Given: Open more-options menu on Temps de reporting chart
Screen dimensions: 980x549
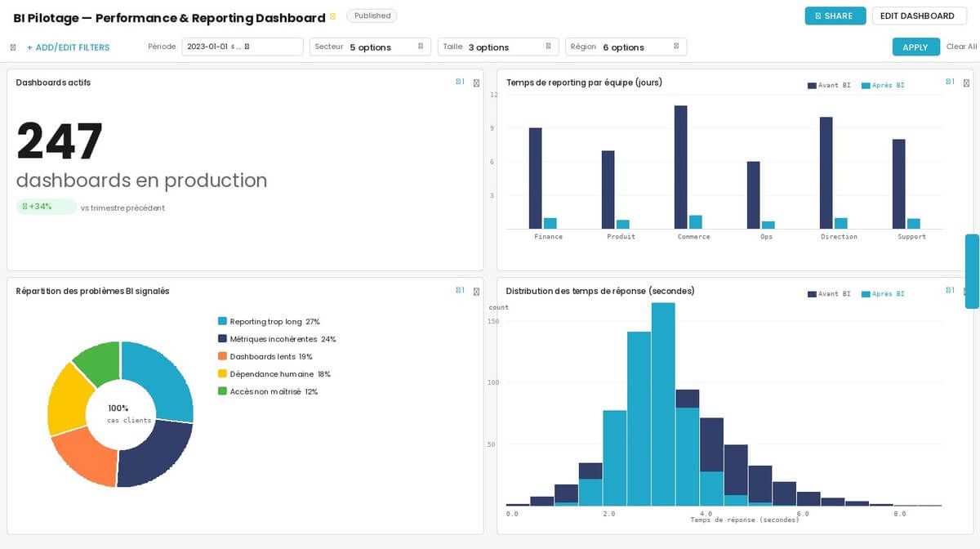Looking at the screenshot, I should [x=966, y=83].
